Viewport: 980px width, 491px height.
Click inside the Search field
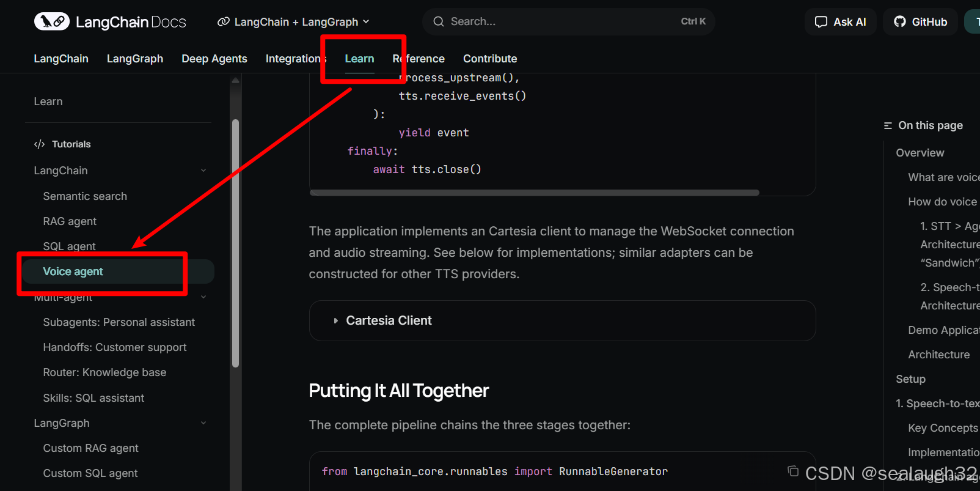[x=569, y=21]
